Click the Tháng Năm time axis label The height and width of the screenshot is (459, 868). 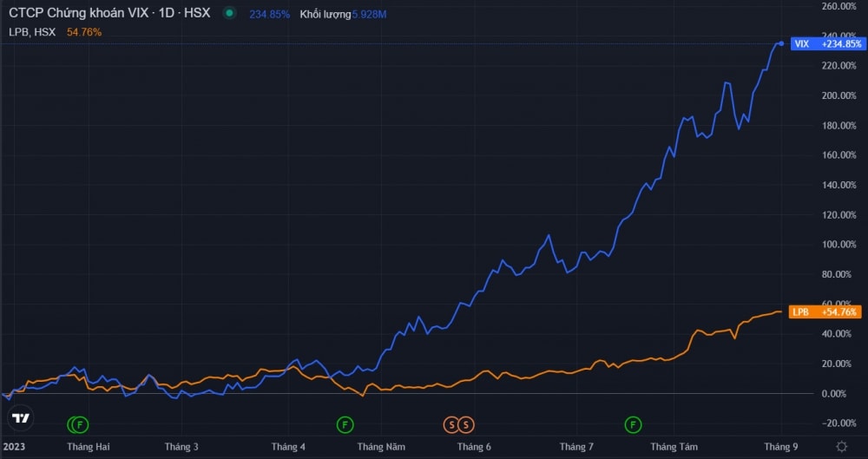pos(381,447)
